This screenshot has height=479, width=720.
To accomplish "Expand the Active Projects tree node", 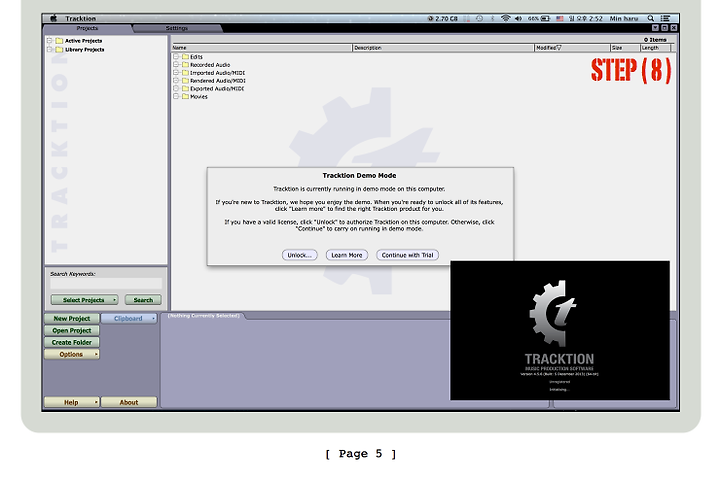I will (50, 41).
